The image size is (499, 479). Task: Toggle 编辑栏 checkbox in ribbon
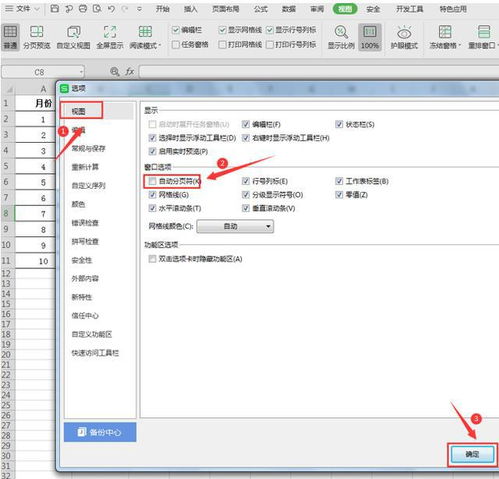[x=176, y=30]
